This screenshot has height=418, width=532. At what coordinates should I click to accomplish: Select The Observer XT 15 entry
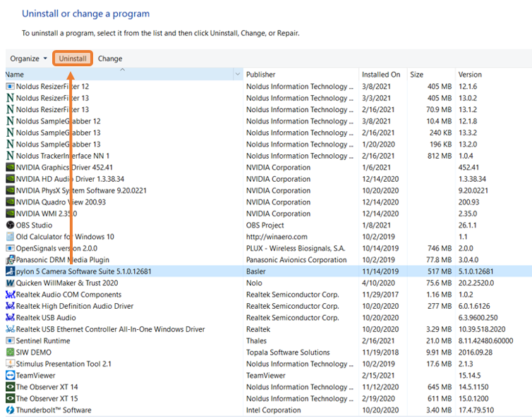47,398
